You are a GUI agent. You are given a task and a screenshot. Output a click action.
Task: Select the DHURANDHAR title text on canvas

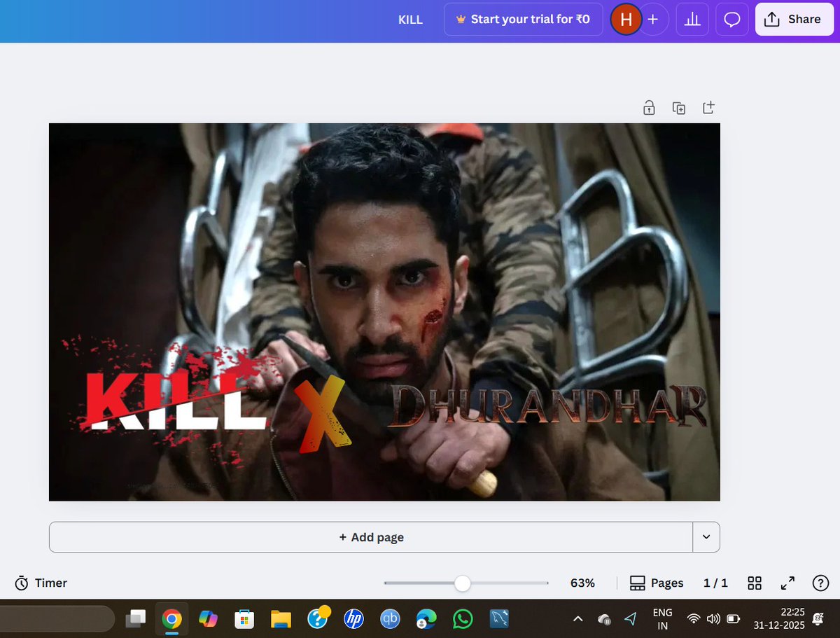tap(549, 405)
